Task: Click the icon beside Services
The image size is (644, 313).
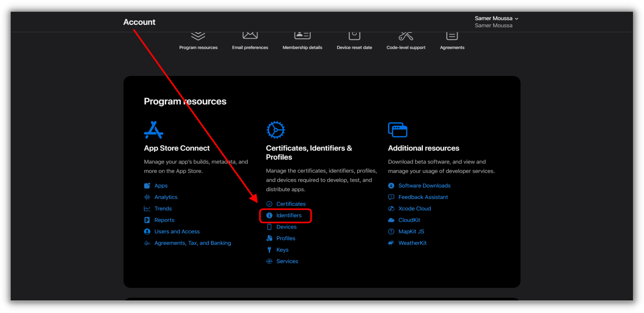Action: pos(269,261)
